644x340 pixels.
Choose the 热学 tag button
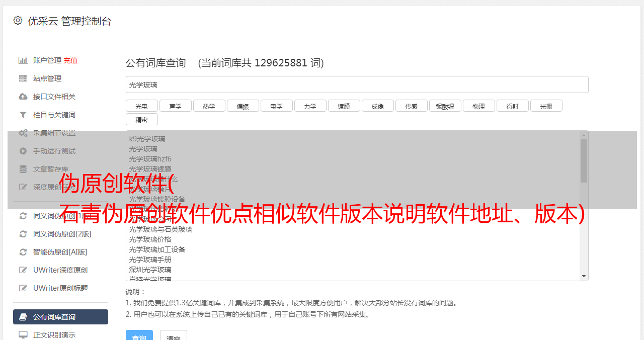tap(209, 106)
